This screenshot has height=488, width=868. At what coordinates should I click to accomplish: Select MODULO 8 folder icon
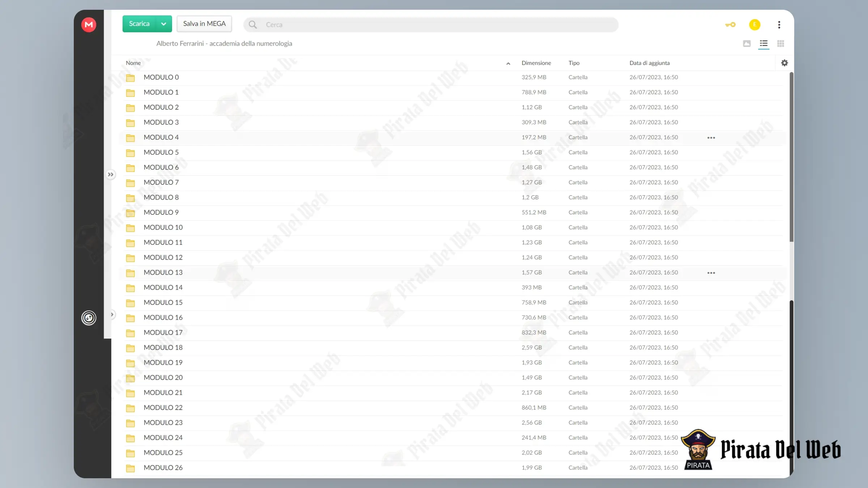click(130, 198)
